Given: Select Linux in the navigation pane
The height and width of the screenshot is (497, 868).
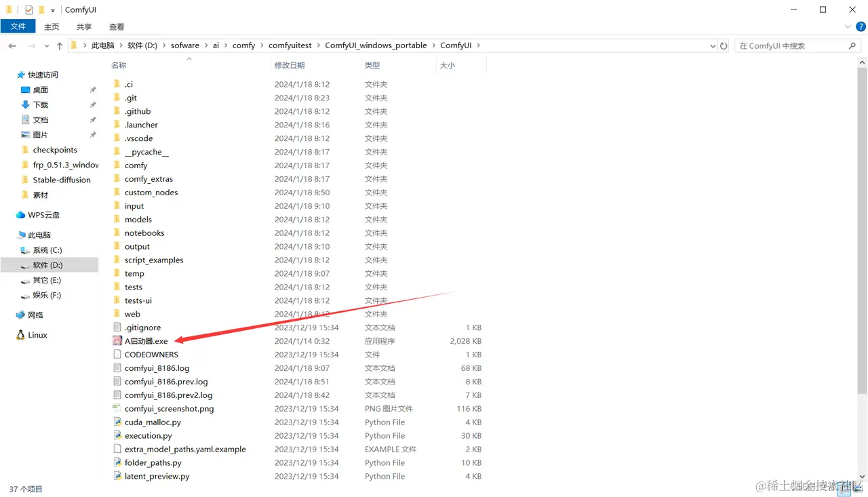Looking at the screenshot, I should coord(37,335).
